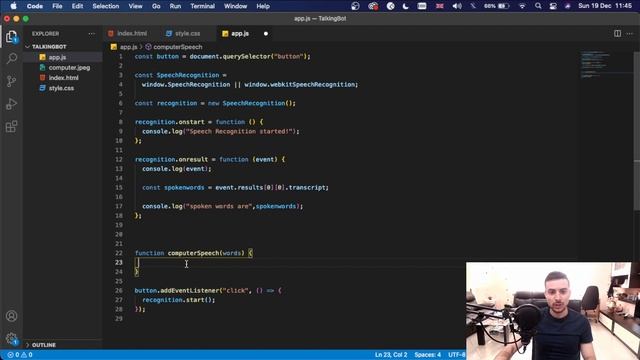Click the split editor right icon
The width and height of the screenshot is (640, 360).
(x=618, y=33)
